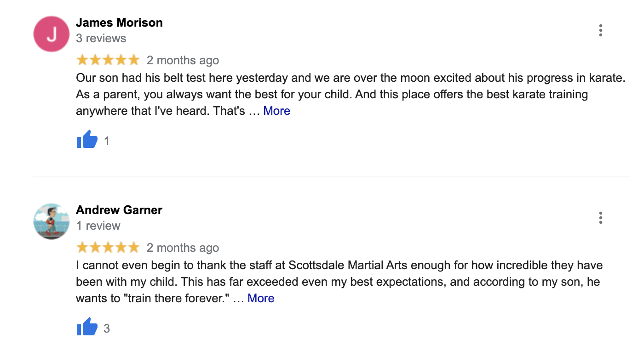Click the like count '1' on James's review

[107, 141]
